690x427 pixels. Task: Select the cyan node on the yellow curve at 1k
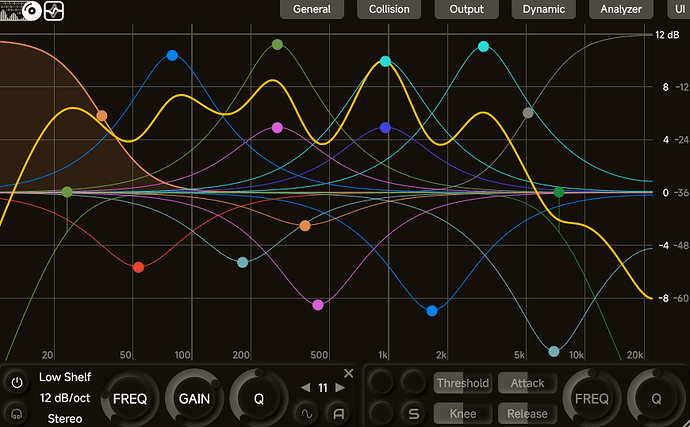385,61
